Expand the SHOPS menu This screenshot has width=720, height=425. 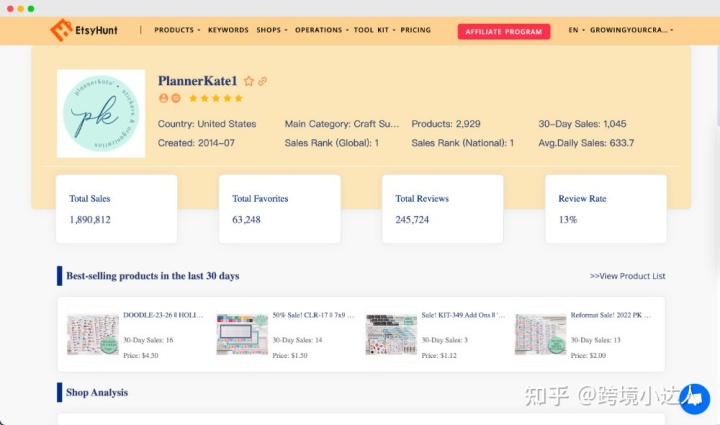pyautogui.click(x=272, y=30)
